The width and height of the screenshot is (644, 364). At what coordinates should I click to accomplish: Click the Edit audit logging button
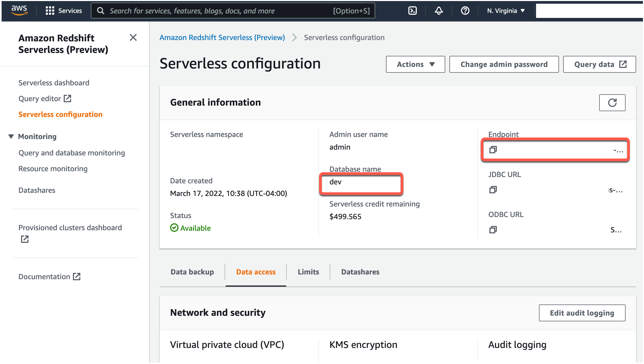[x=582, y=313]
